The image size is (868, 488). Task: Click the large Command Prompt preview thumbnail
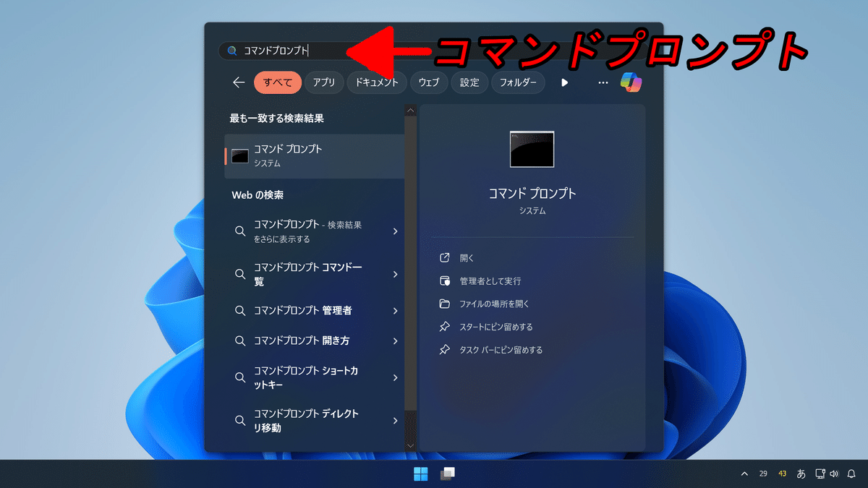point(532,149)
